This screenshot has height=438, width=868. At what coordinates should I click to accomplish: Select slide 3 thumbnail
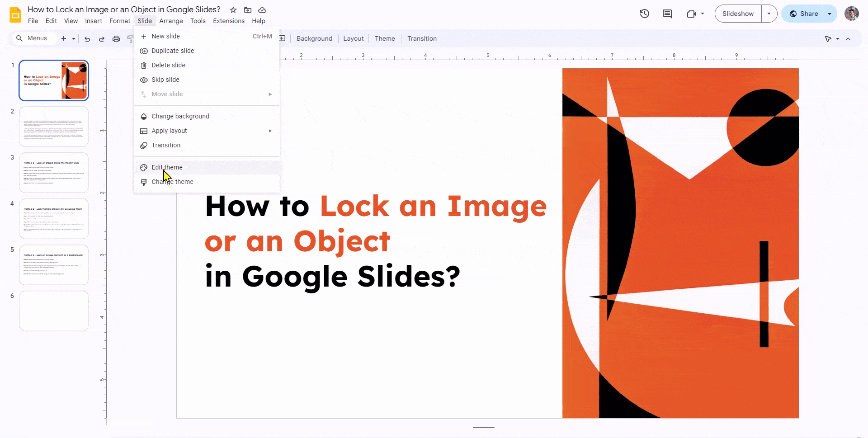[54, 173]
